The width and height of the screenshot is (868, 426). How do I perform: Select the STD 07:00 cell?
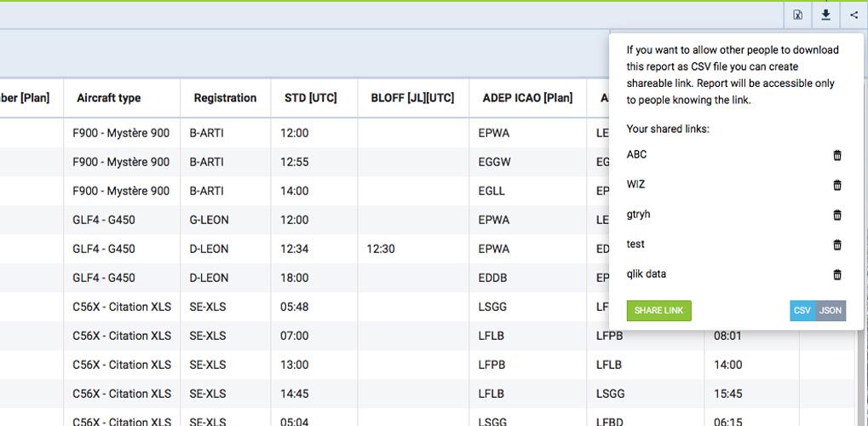(x=313, y=336)
